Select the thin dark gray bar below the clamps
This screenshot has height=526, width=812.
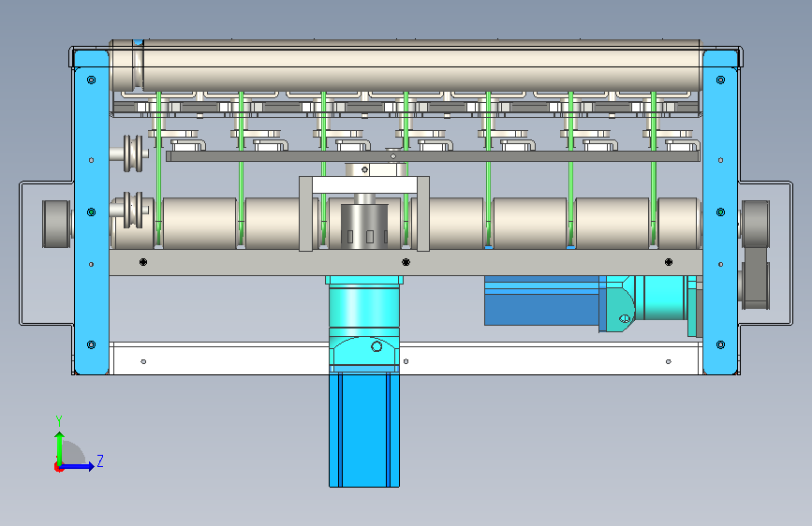pos(433,156)
